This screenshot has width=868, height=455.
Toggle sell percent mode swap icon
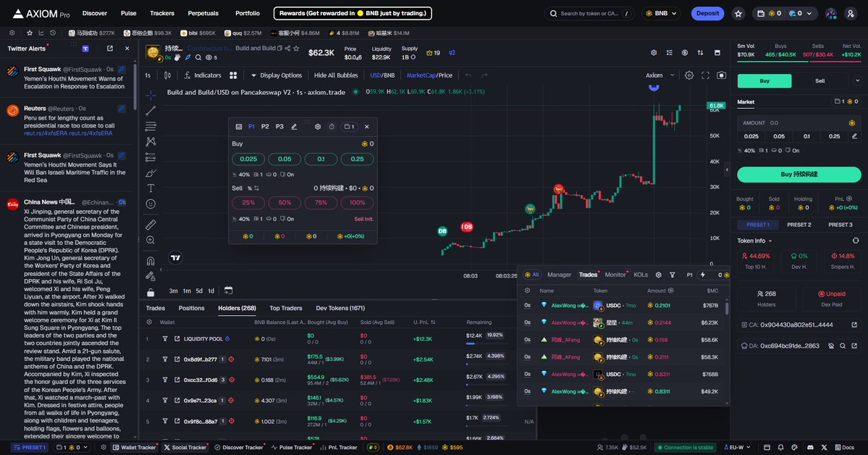(x=256, y=188)
